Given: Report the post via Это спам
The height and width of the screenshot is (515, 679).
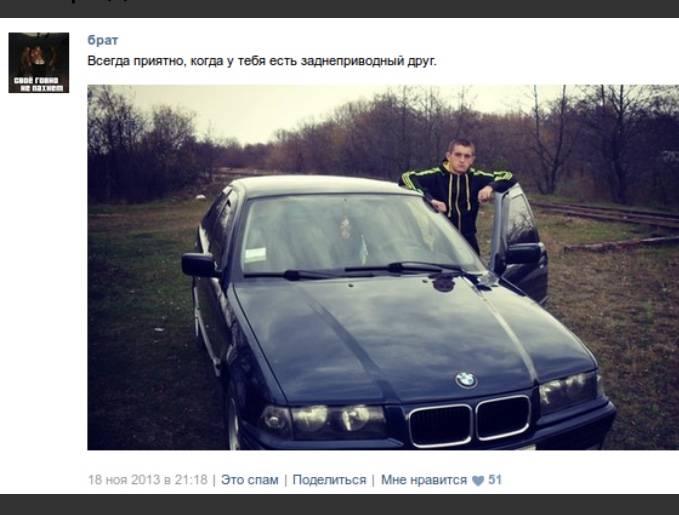Looking at the screenshot, I should 249,480.
